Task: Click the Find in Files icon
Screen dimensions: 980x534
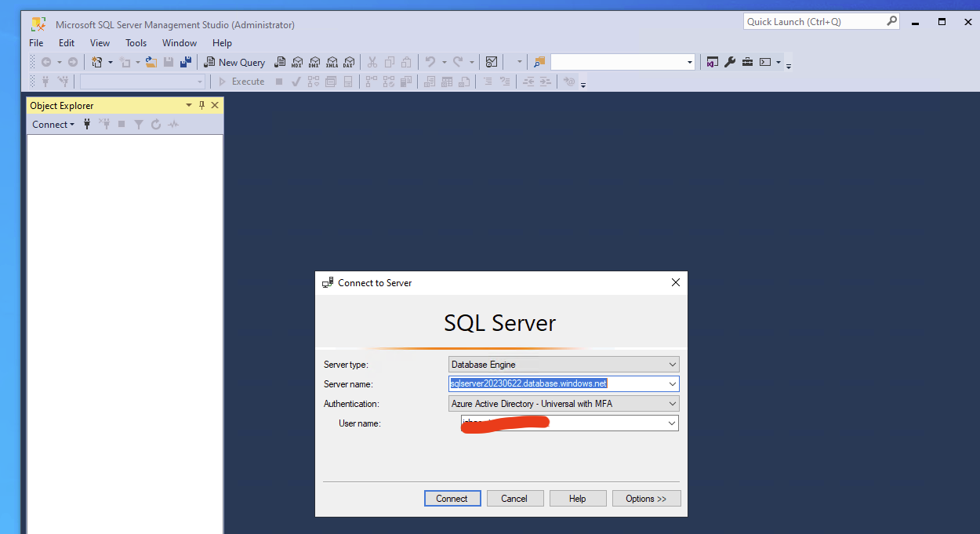Action: [539, 62]
